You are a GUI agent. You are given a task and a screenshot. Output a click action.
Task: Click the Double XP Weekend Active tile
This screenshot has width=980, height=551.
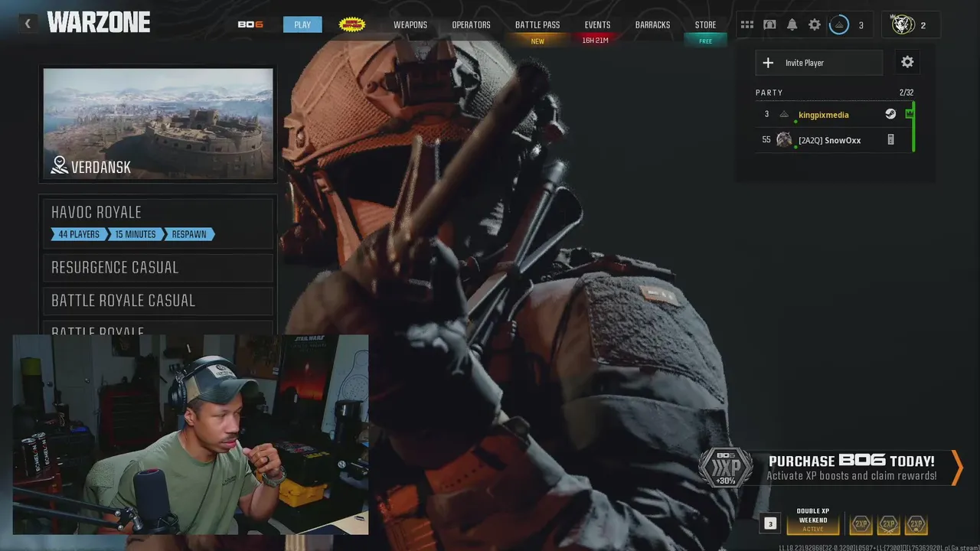point(813,520)
